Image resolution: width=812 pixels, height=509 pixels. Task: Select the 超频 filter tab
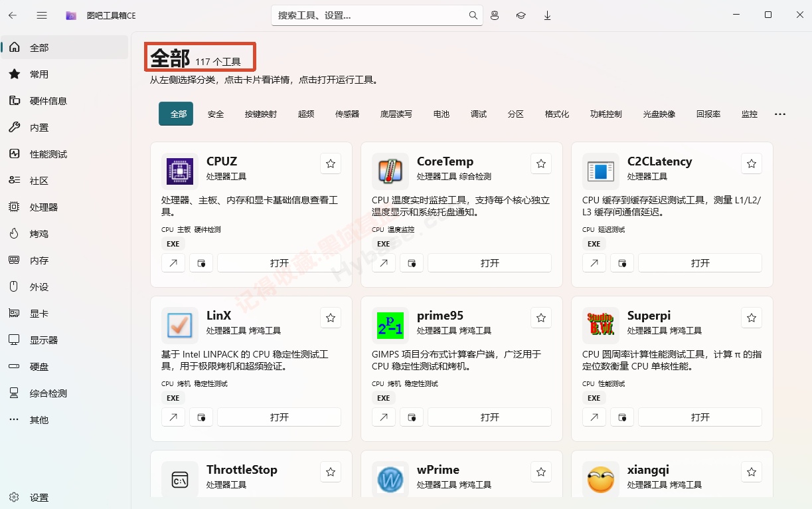tap(306, 114)
